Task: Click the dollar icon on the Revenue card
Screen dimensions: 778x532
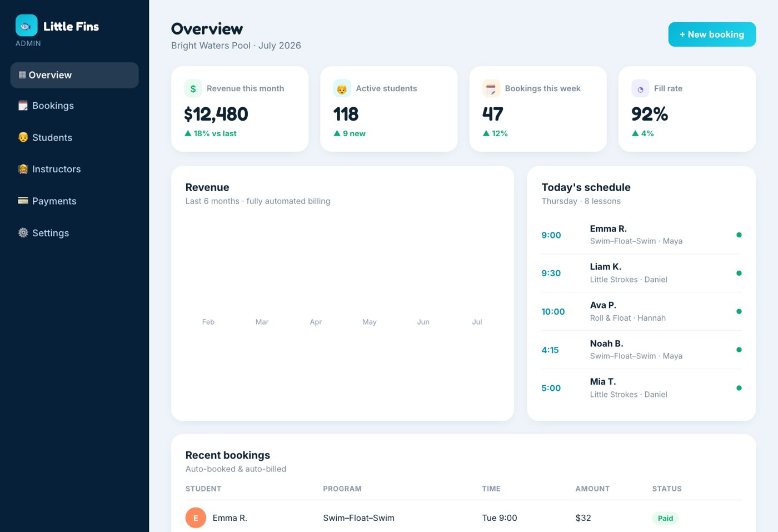Action: [193, 88]
